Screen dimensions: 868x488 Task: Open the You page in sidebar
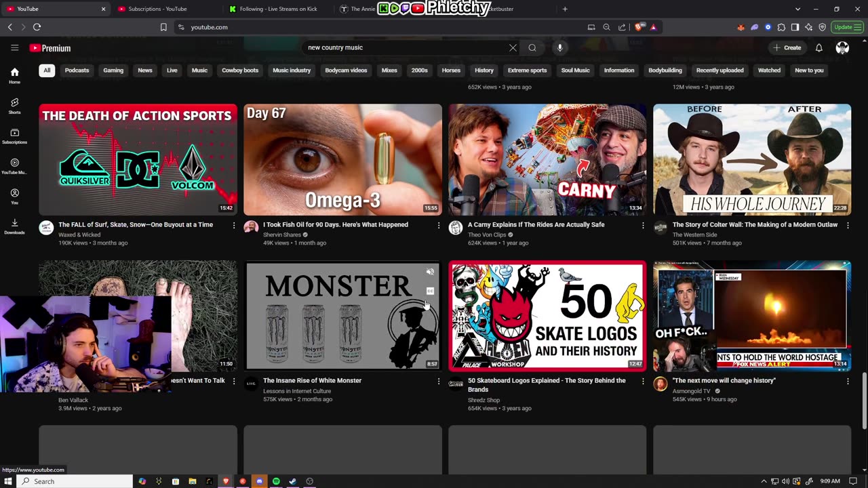point(14,197)
